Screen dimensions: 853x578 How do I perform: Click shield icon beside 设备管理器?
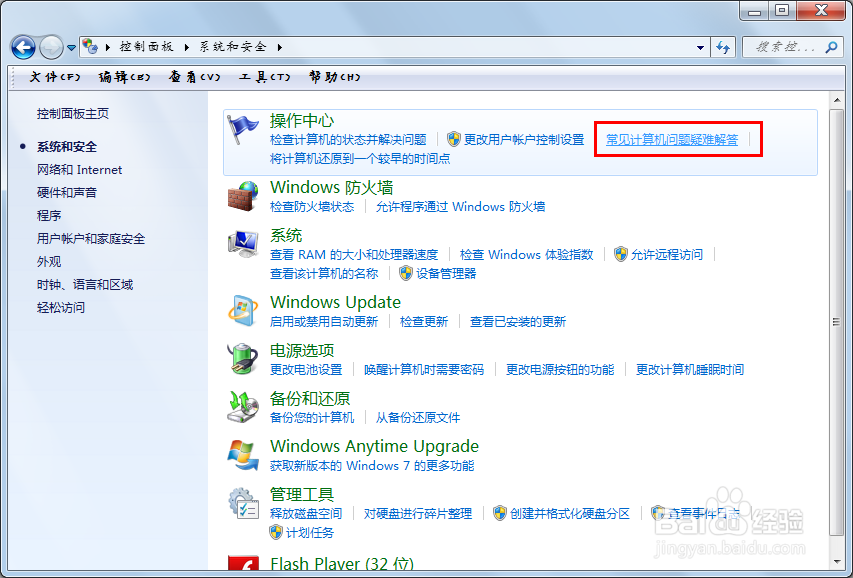pos(406,273)
